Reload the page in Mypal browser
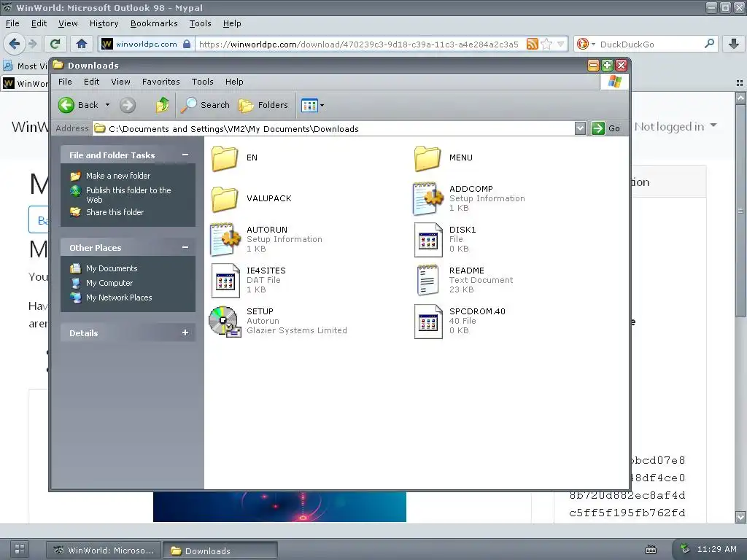 (x=55, y=44)
